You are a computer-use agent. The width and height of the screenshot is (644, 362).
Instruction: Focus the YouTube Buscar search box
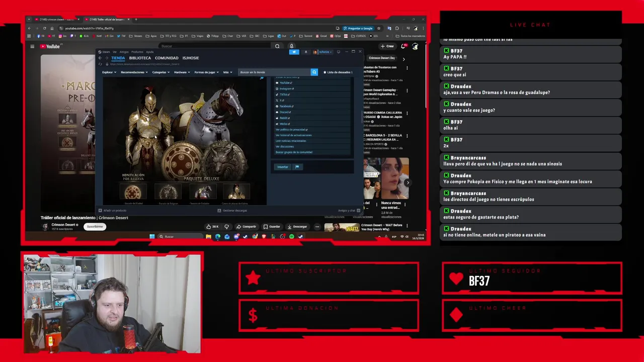(x=215, y=46)
